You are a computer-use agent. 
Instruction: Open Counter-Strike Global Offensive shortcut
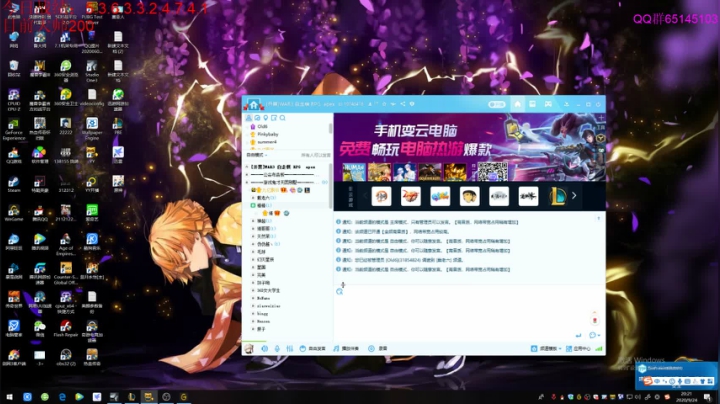click(66, 273)
